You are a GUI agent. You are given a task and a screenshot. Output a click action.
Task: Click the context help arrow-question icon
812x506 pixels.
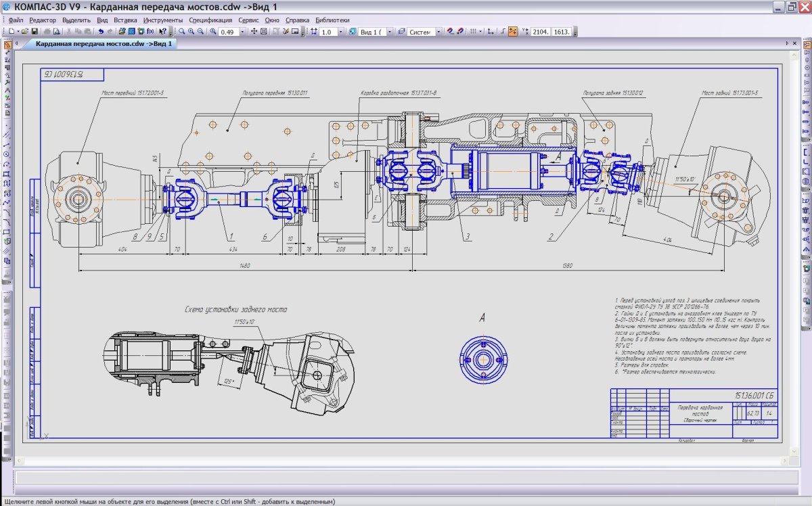click(x=162, y=32)
